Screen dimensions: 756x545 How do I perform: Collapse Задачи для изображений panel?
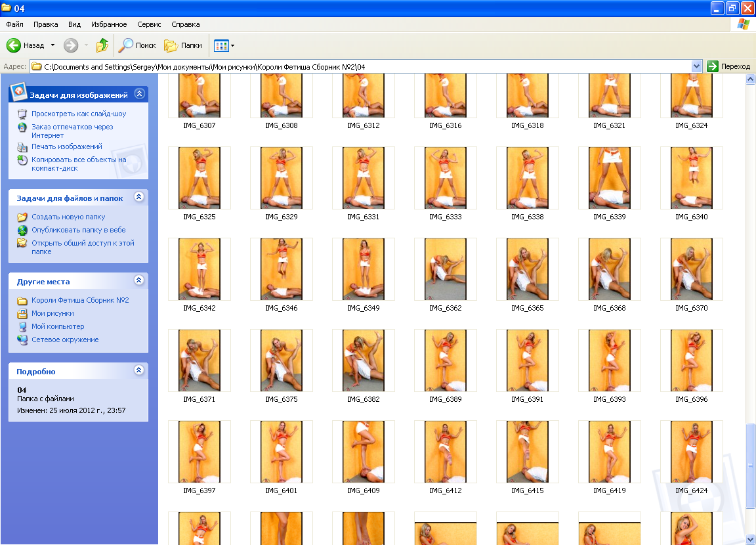[x=139, y=93]
